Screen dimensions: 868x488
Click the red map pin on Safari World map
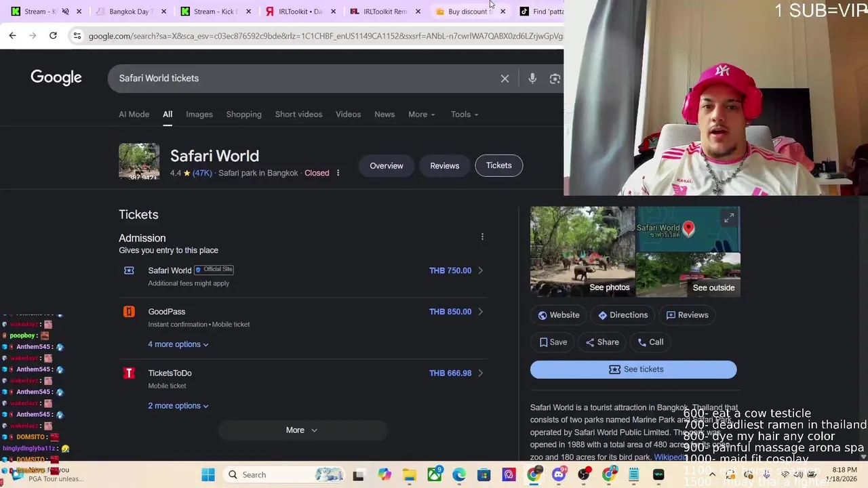click(688, 228)
